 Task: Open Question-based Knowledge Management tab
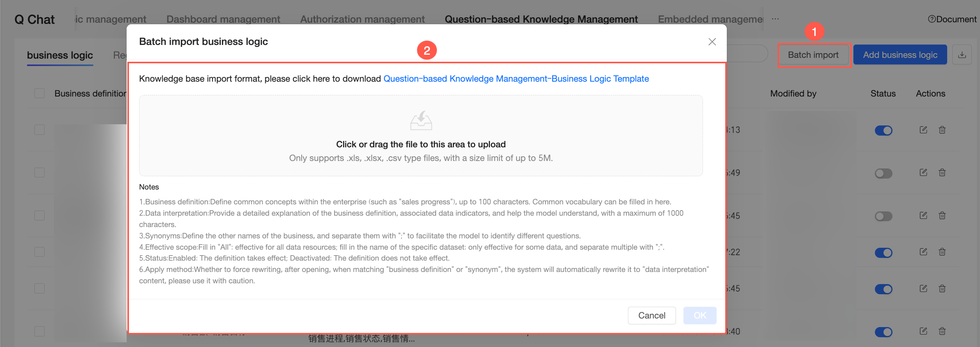pos(541,19)
